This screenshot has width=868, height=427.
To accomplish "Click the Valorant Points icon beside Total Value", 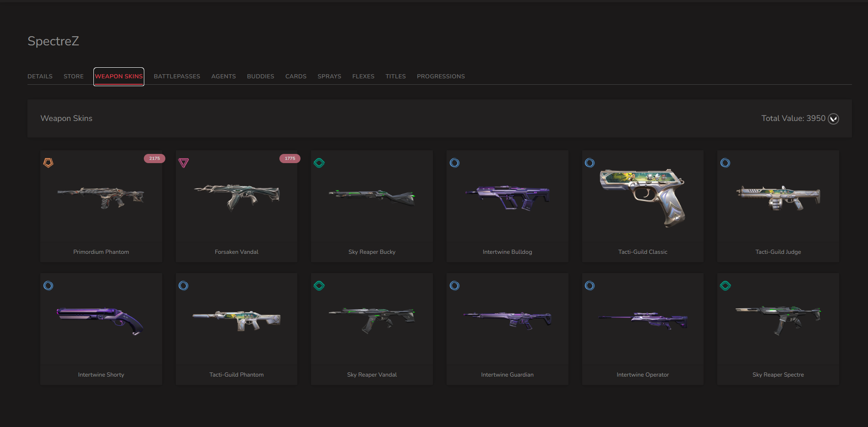I will [x=834, y=119].
